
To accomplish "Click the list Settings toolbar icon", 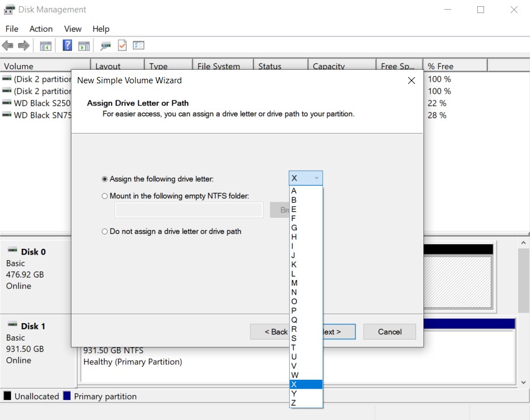I will pos(138,45).
